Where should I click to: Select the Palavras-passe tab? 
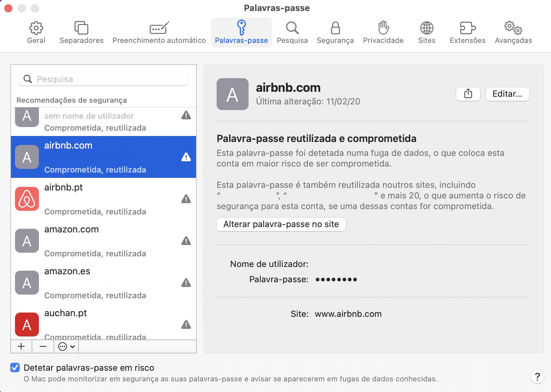point(241,33)
